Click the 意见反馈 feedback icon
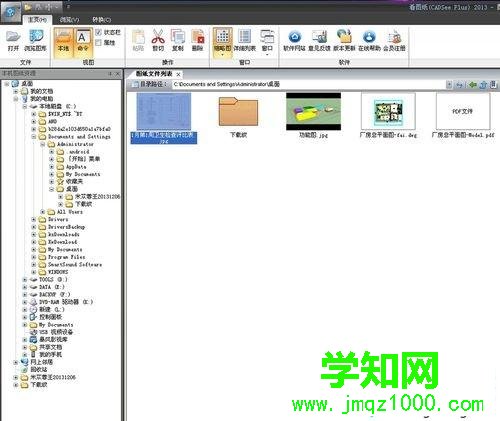Viewport: 500px width, 421px height. [x=319, y=40]
